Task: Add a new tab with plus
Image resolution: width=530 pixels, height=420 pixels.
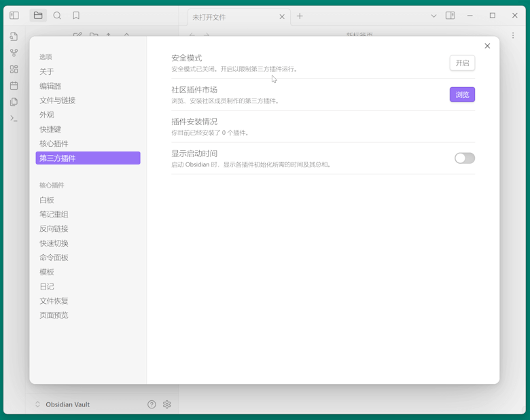Action: 300,16
